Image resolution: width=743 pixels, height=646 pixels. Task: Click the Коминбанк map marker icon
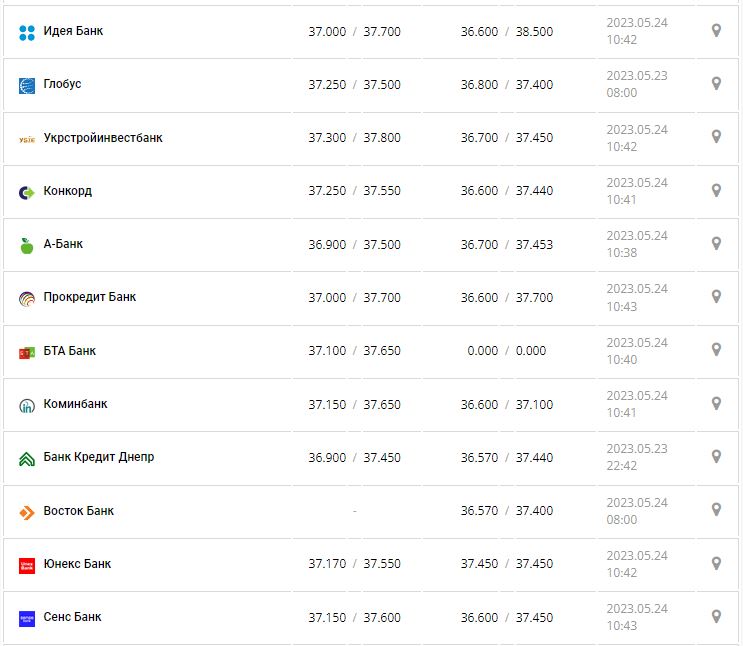(716, 403)
